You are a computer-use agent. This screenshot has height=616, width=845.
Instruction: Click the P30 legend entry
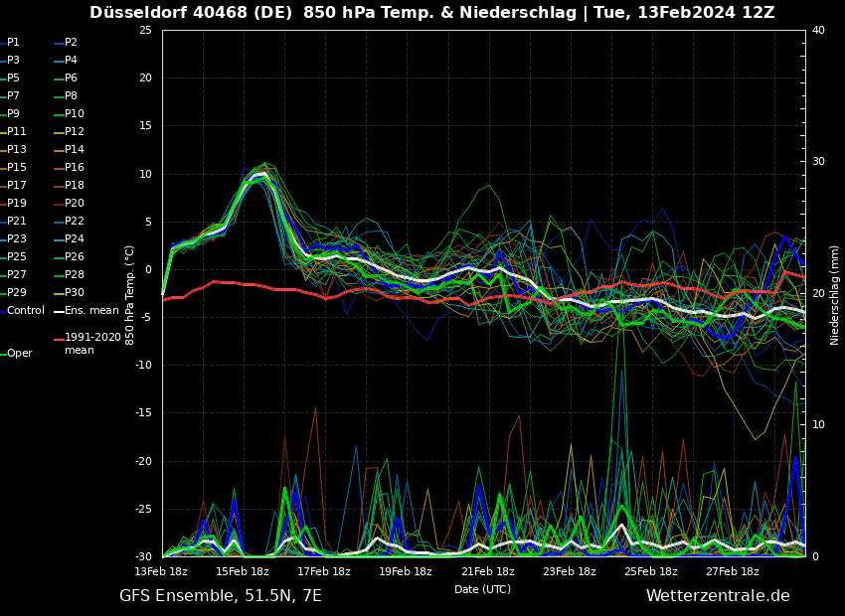pyautogui.click(x=74, y=293)
